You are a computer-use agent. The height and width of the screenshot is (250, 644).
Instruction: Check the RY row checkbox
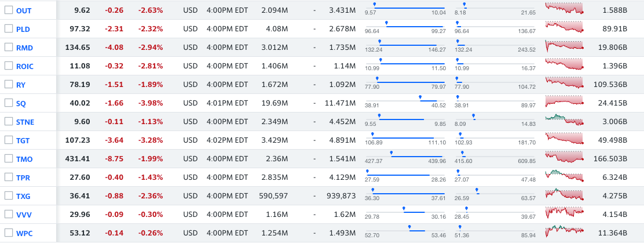9,84
